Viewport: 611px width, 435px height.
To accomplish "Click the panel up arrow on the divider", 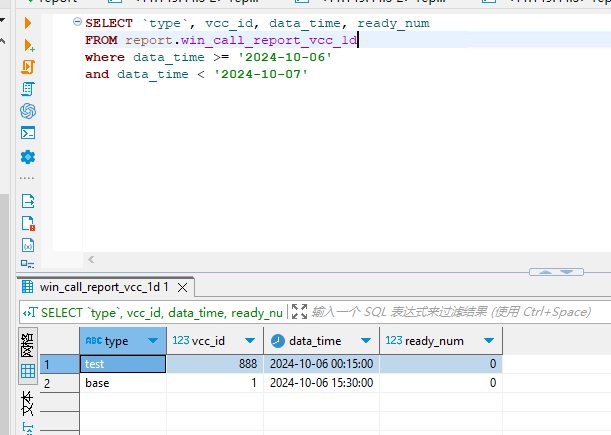I will click(x=545, y=272).
